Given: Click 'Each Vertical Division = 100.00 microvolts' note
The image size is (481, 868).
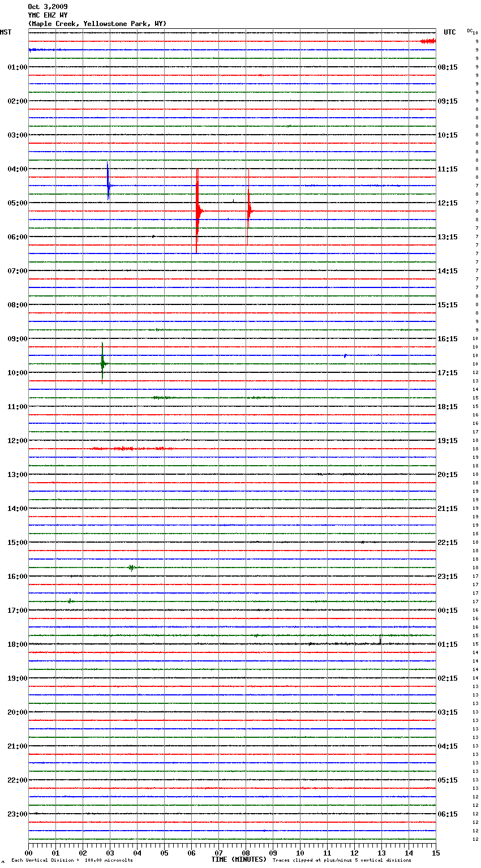Looking at the screenshot, I should (72, 861).
